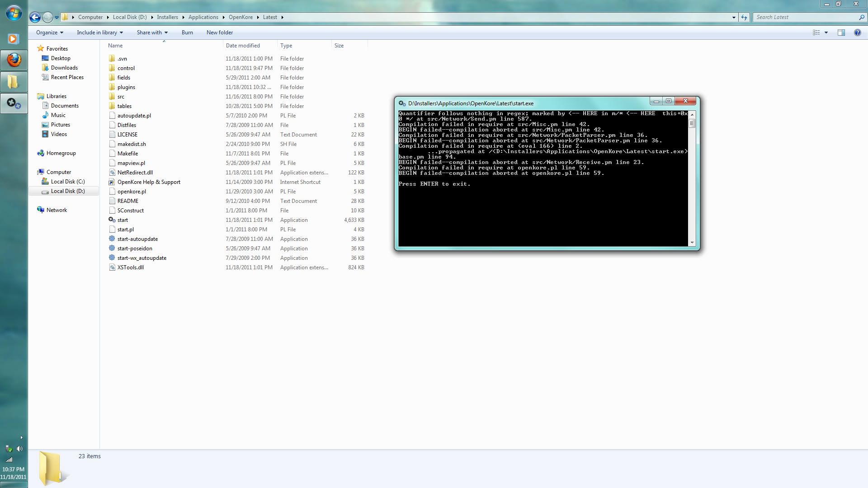Click the clock in system tray

coord(14,473)
